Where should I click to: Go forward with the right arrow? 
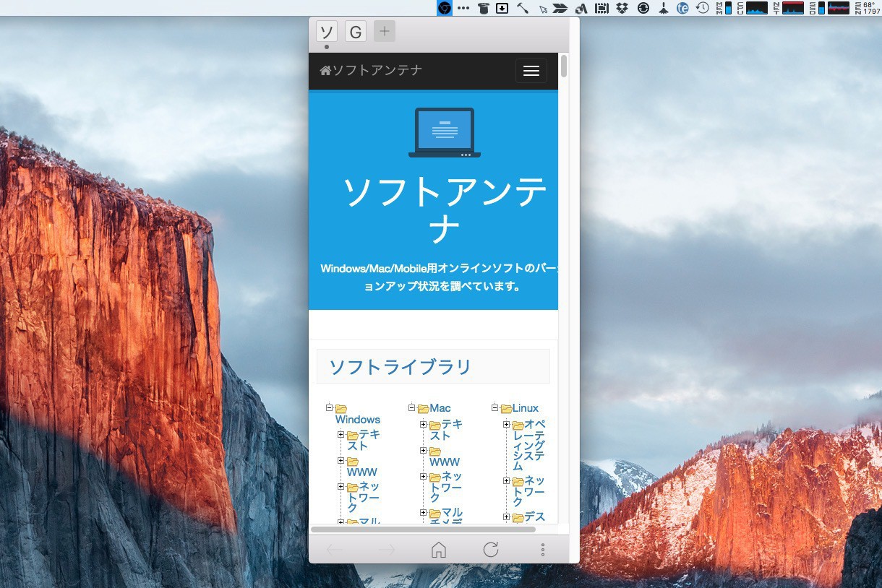point(387,550)
